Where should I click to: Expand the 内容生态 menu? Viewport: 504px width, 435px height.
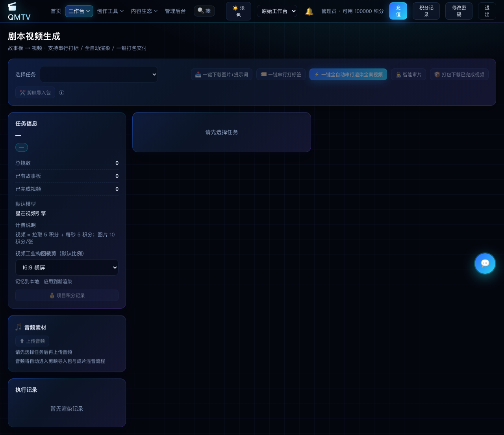coord(144,11)
